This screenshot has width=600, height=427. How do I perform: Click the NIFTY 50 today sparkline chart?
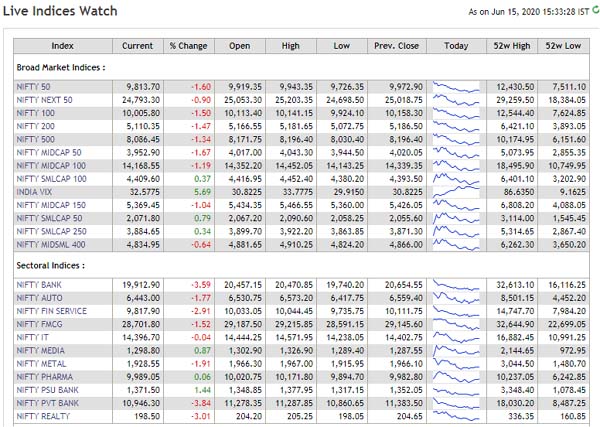tap(456, 87)
